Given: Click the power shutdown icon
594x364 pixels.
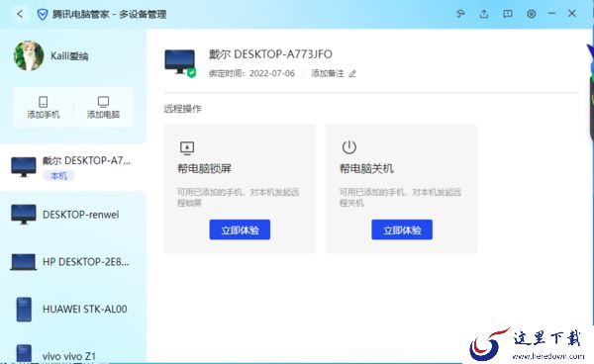Looking at the screenshot, I should click(348, 147).
